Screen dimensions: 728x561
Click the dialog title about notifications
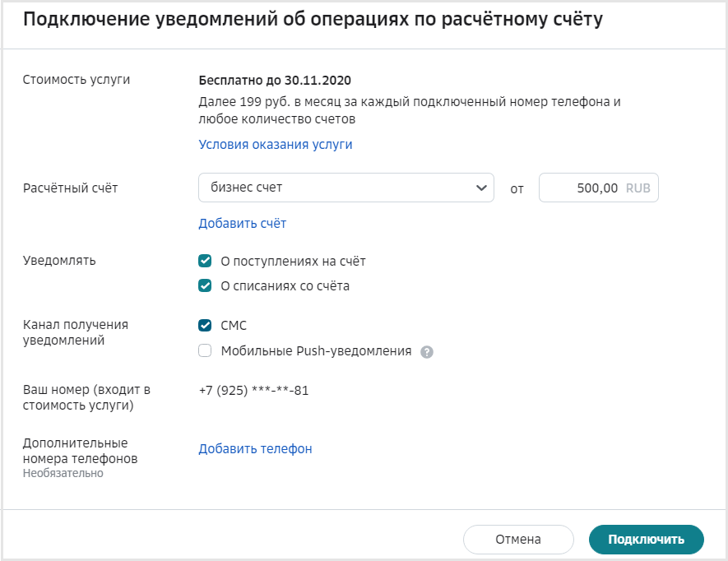click(313, 20)
